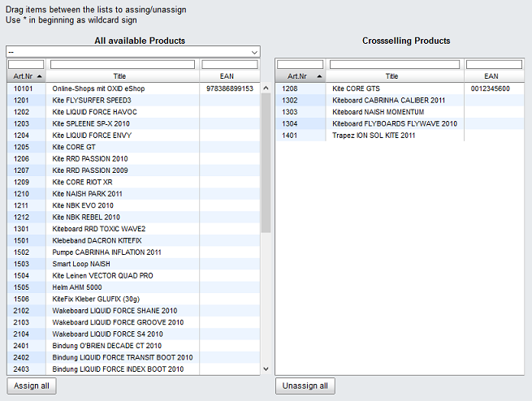Click EAN value 978386899153

click(x=230, y=88)
